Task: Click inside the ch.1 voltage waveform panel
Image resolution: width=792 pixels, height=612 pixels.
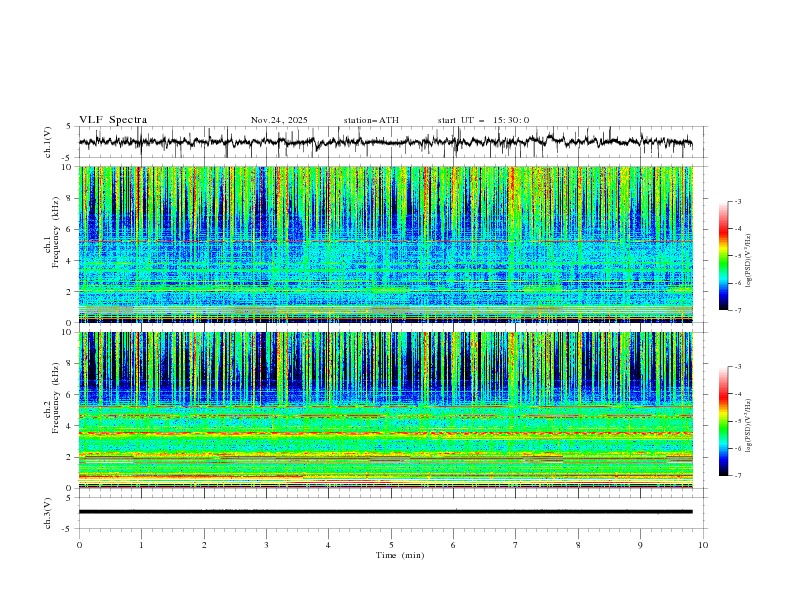Action: click(x=393, y=142)
